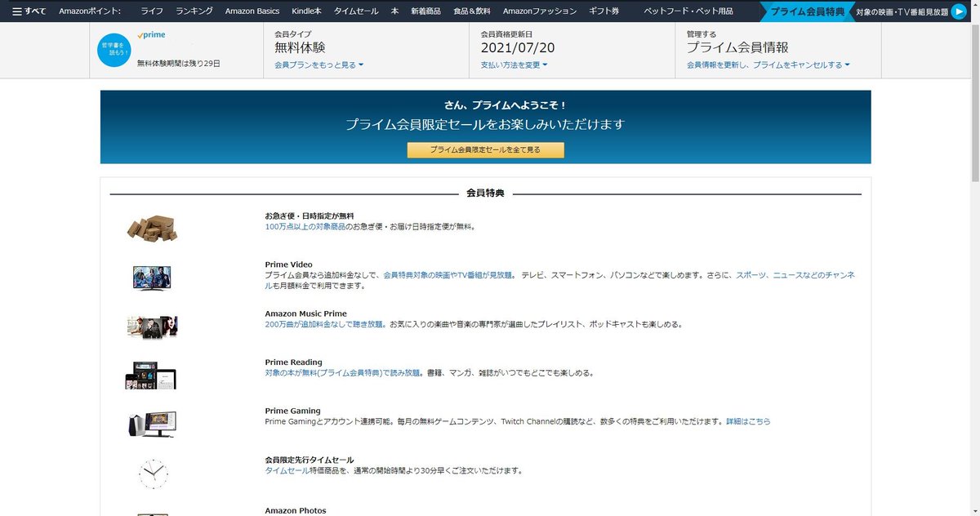Screen dimensions: 980x516
Task: Open ライフ in the navigation bar
Action: click(x=151, y=11)
